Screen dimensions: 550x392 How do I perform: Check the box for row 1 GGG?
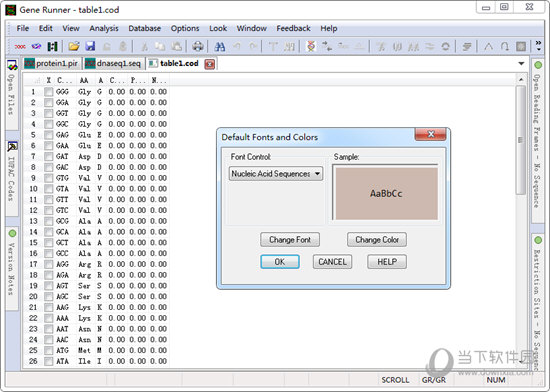tap(48, 92)
